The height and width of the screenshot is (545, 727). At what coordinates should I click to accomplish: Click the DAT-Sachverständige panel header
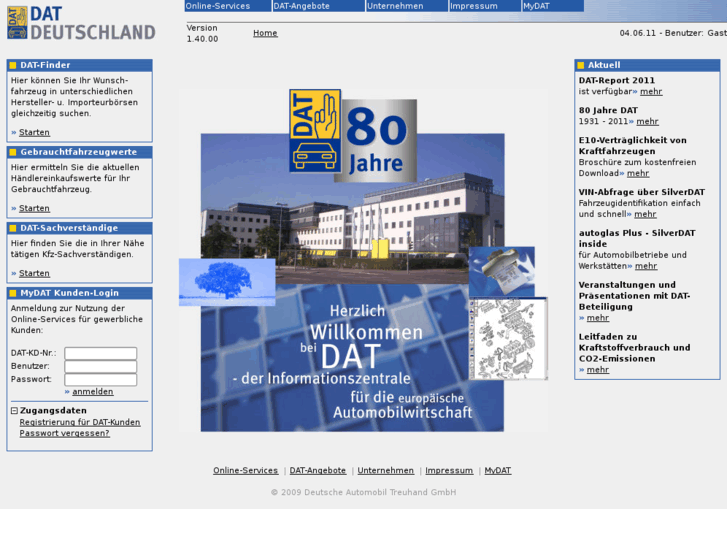pos(80,228)
